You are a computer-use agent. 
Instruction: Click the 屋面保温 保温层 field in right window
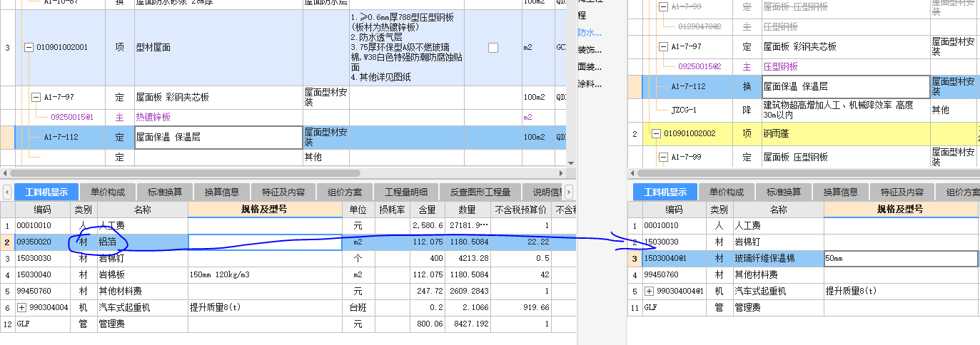pos(845,86)
